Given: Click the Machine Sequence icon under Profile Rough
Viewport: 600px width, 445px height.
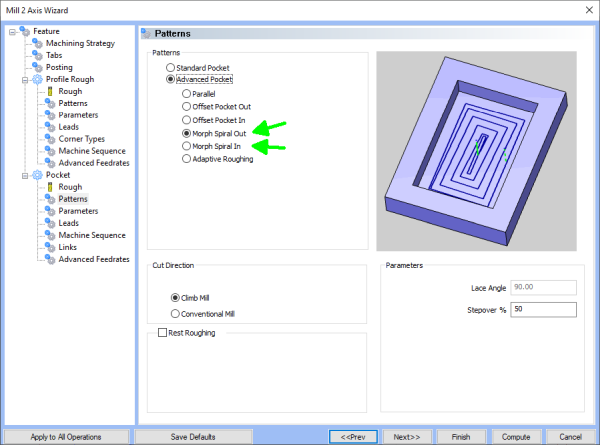Looking at the screenshot, I should [50, 151].
